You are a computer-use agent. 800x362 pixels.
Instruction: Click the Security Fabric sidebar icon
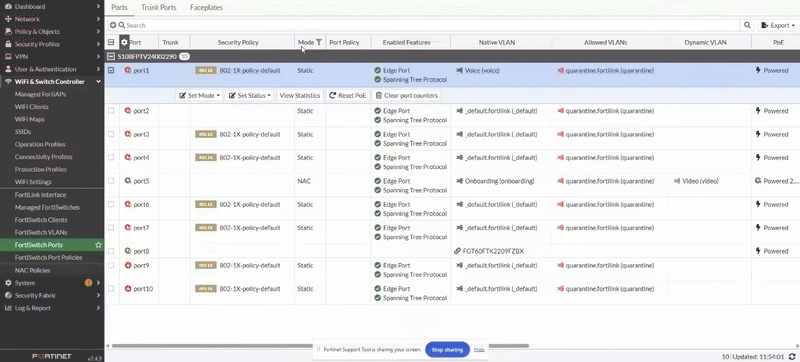point(8,295)
